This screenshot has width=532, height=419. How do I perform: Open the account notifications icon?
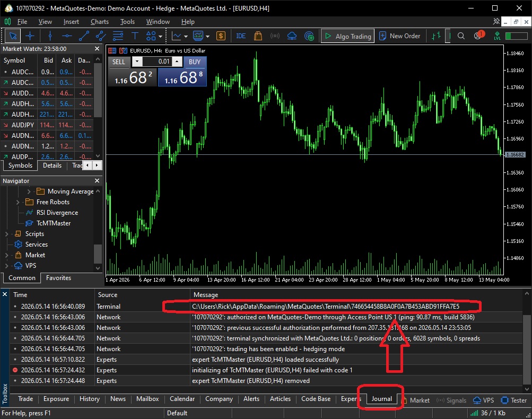[x=479, y=36]
